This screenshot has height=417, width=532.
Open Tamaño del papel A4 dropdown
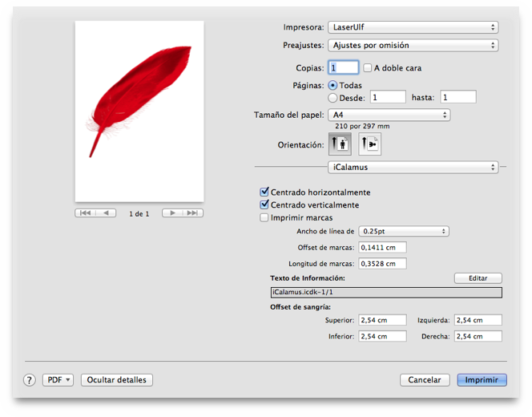[x=389, y=115]
